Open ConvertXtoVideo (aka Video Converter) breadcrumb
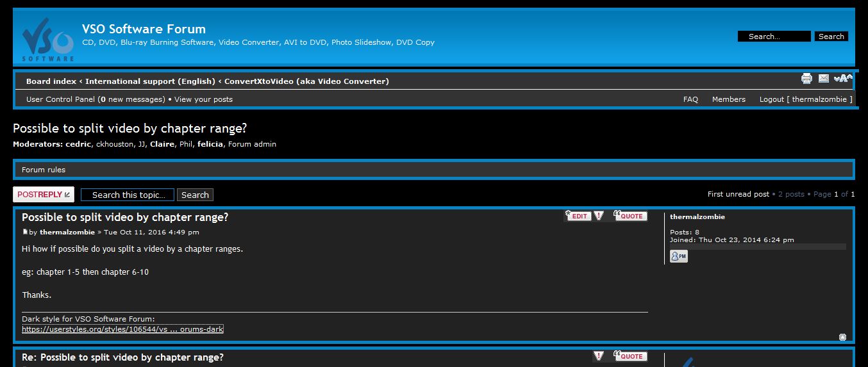This screenshot has height=367, width=868. coord(306,81)
